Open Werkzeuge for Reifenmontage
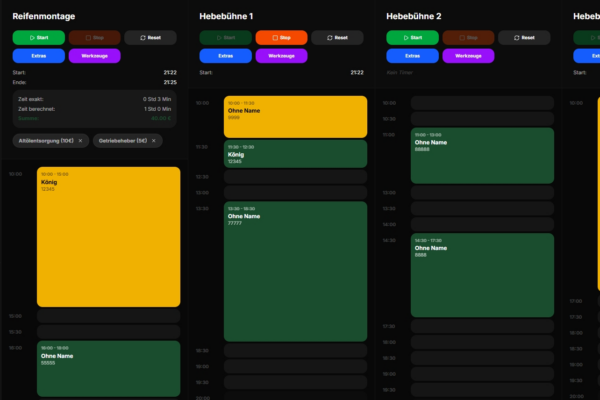600x400 pixels. point(95,56)
